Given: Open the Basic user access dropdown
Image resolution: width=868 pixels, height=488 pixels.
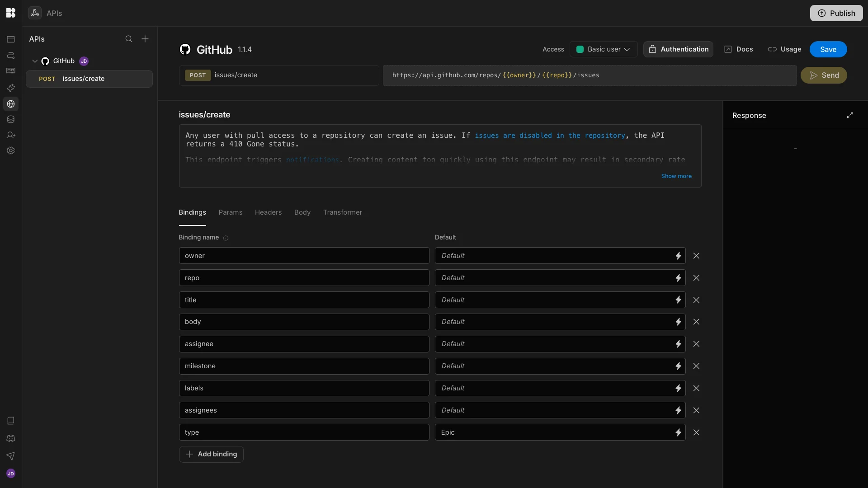Looking at the screenshot, I should point(604,49).
